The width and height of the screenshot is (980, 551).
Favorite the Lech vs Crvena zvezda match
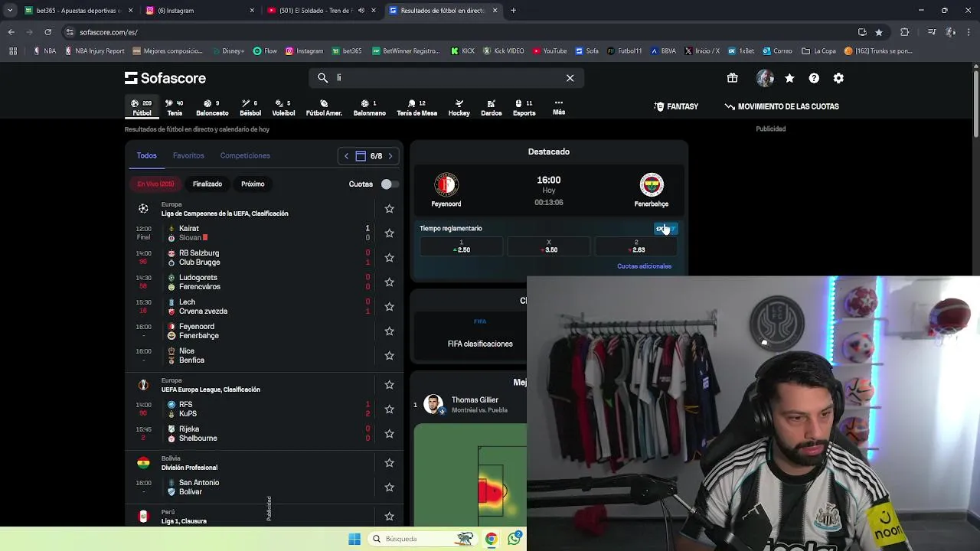point(389,306)
